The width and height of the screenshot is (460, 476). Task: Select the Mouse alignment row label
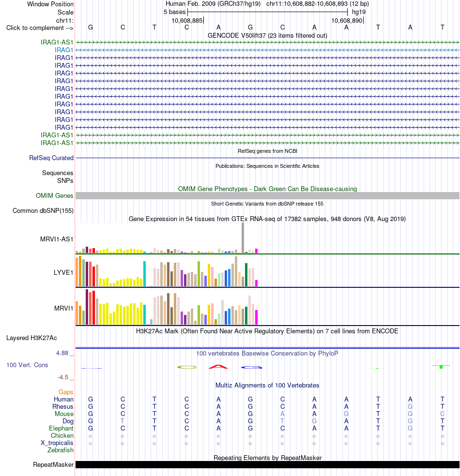click(x=64, y=414)
